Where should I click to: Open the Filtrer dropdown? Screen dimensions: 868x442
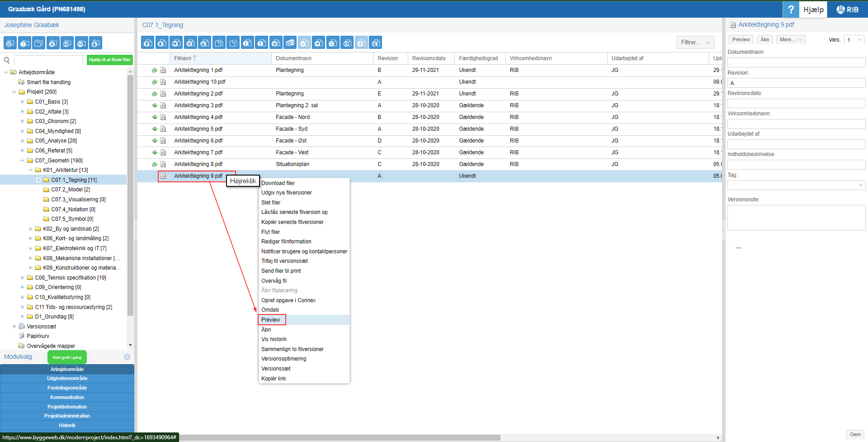tap(695, 43)
